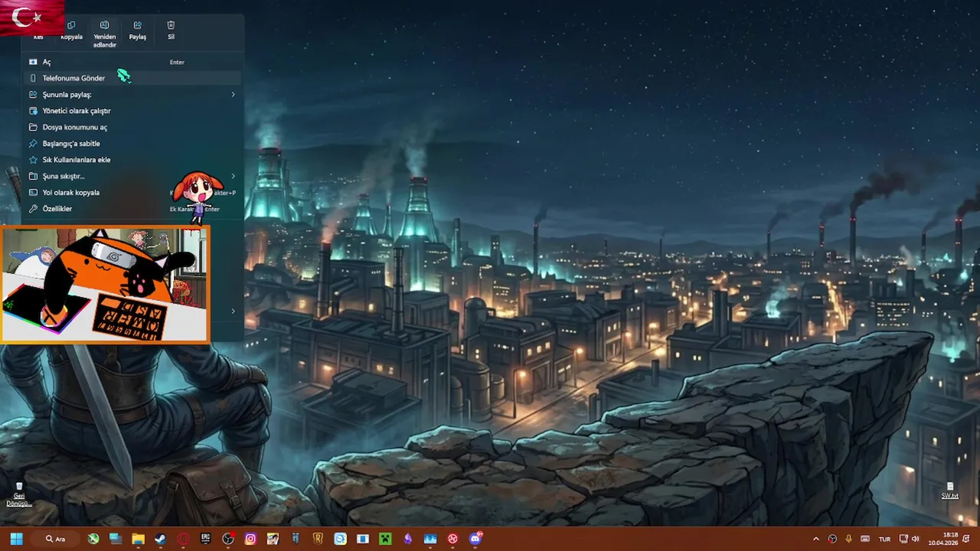Image resolution: width=980 pixels, height=551 pixels.
Task: Click the orange cat image overlay
Action: pos(105,284)
